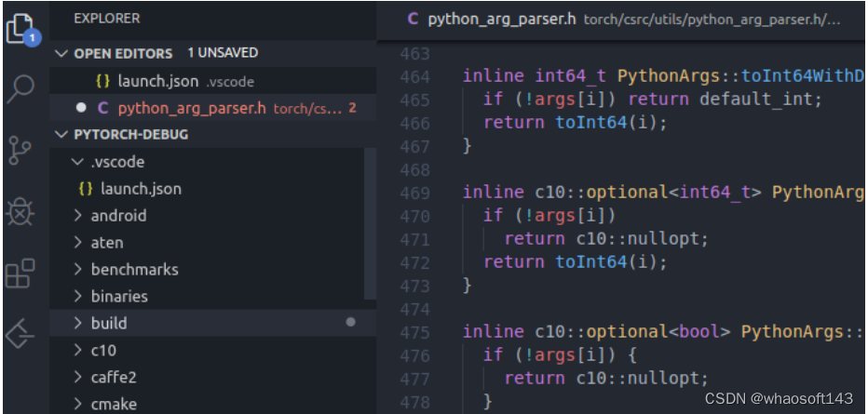This screenshot has width=868, height=414.
Task: Expand the caffe2 folder chevron
Action: tap(78, 377)
